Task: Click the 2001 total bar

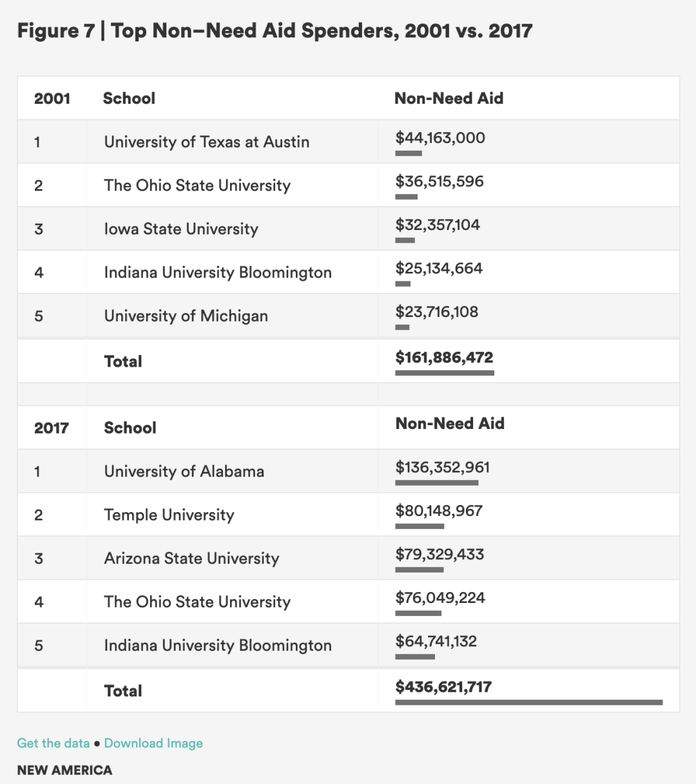Action: point(445,373)
